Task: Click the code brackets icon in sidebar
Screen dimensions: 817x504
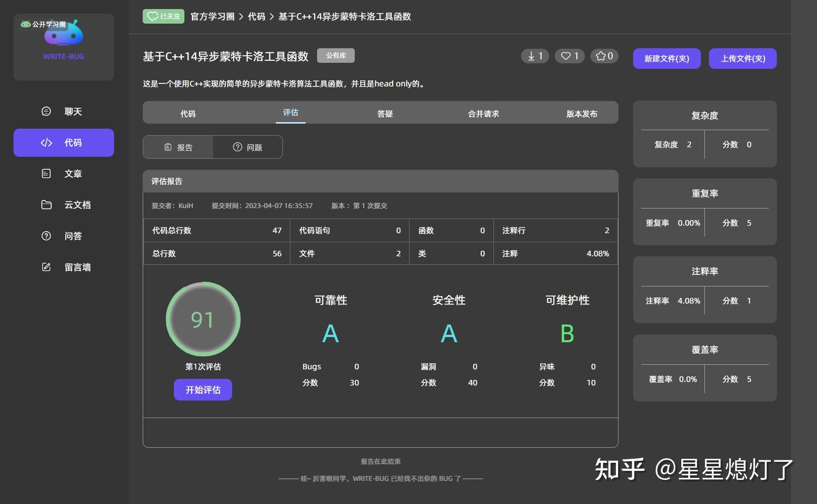Action: pyautogui.click(x=46, y=143)
